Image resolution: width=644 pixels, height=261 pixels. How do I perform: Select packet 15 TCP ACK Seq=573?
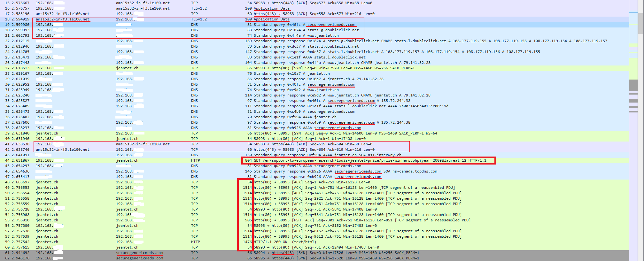(314, 3)
